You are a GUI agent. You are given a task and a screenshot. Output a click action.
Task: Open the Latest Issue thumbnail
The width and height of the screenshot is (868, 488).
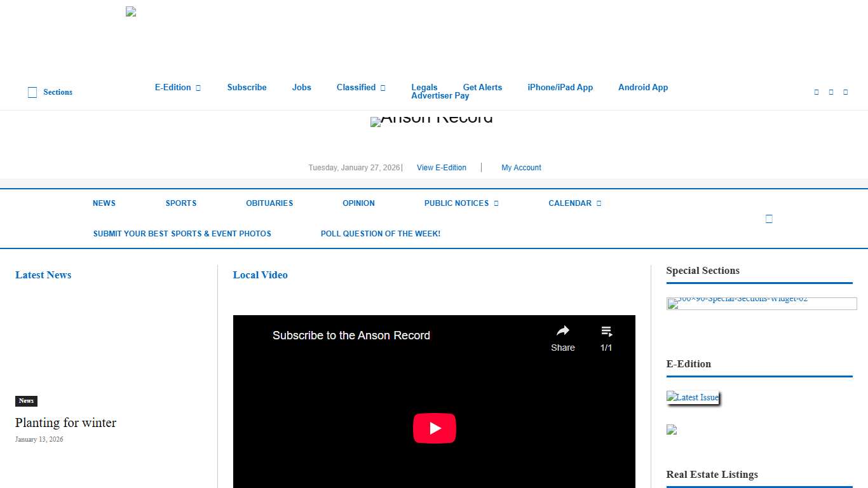(693, 397)
